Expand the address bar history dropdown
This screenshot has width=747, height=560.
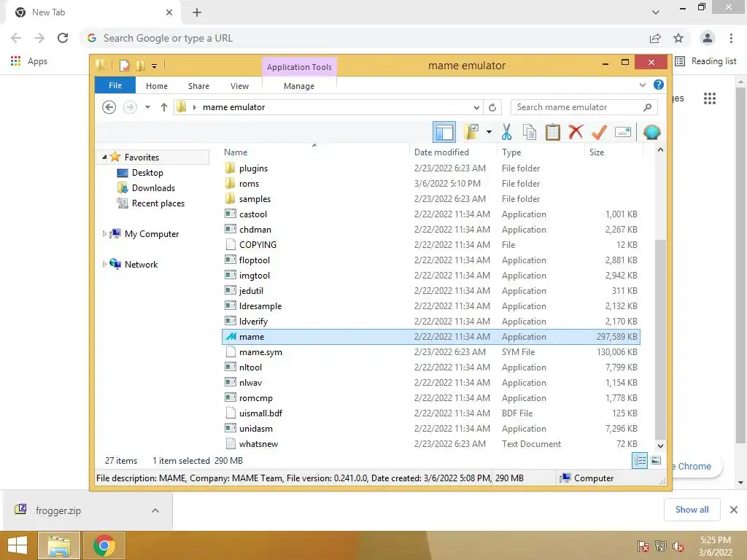click(476, 107)
